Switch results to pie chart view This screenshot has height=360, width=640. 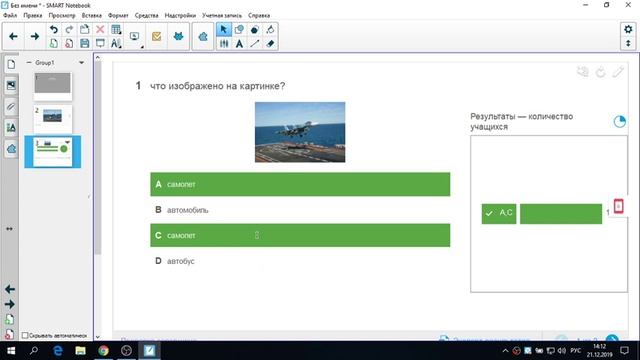coord(620,122)
